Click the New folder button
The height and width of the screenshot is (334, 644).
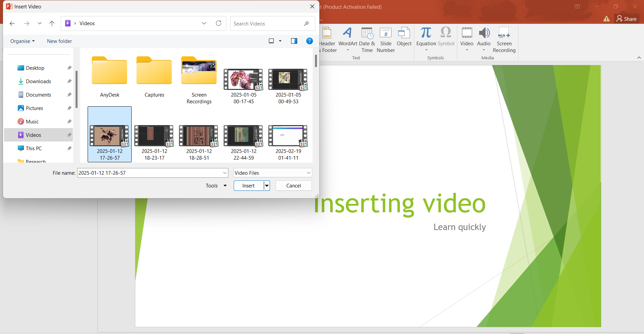point(59,41)
